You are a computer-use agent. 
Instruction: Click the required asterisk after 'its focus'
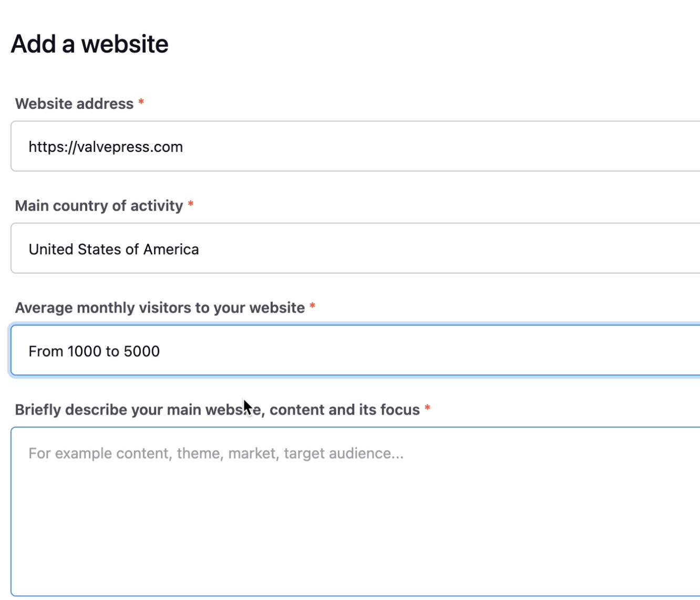pyautogui.click(x=427, y=408)
